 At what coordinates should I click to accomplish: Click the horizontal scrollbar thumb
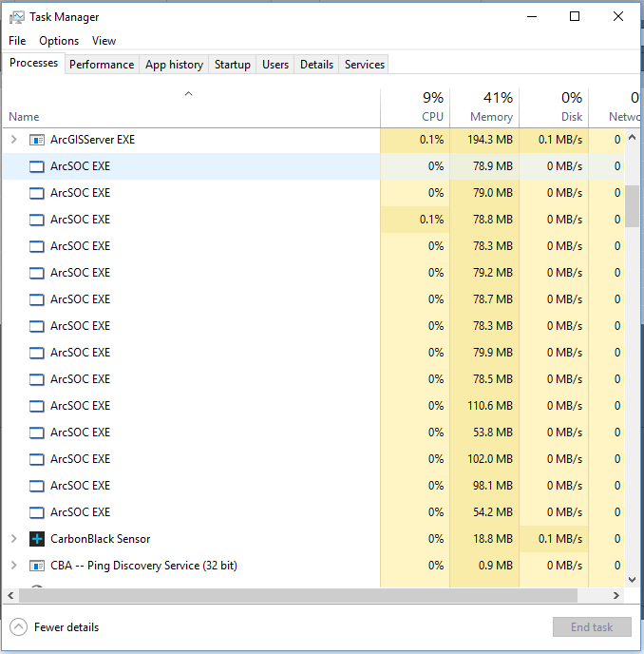pos(298,596)
